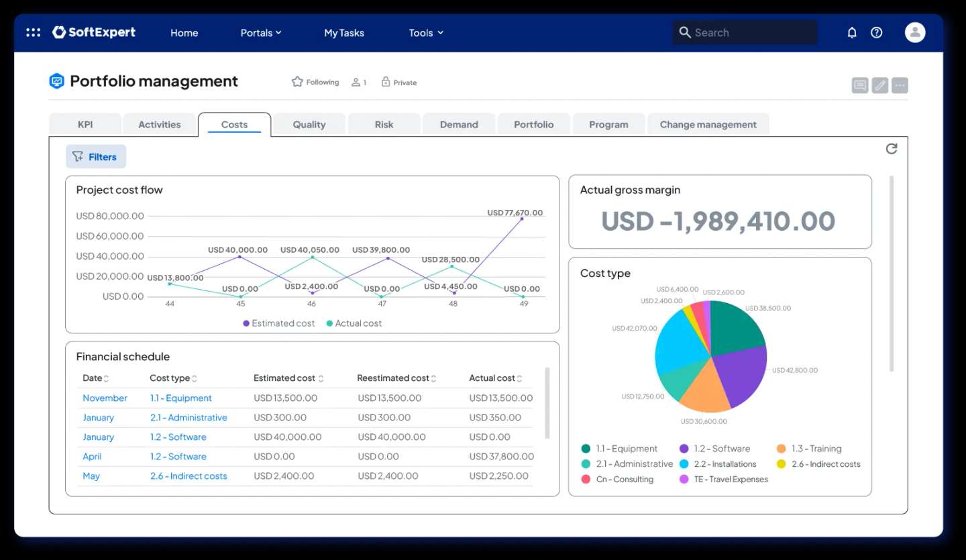Open the more options ellipsis icon

899,85
